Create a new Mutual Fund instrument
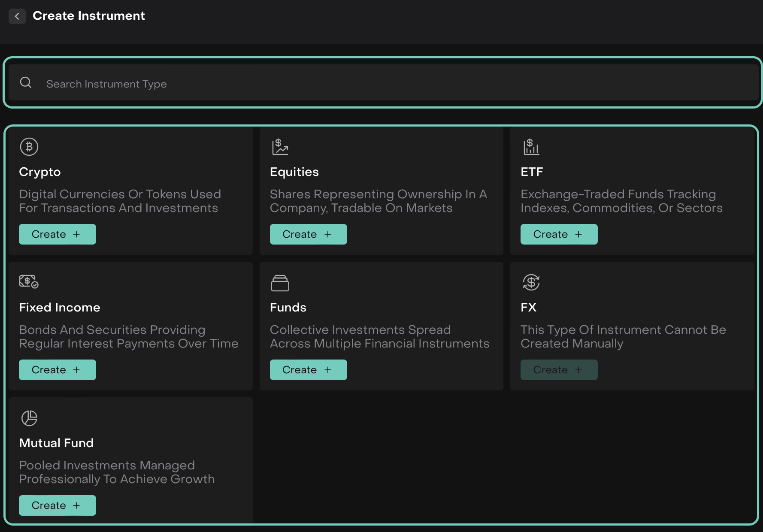 (x=57, y=505)
